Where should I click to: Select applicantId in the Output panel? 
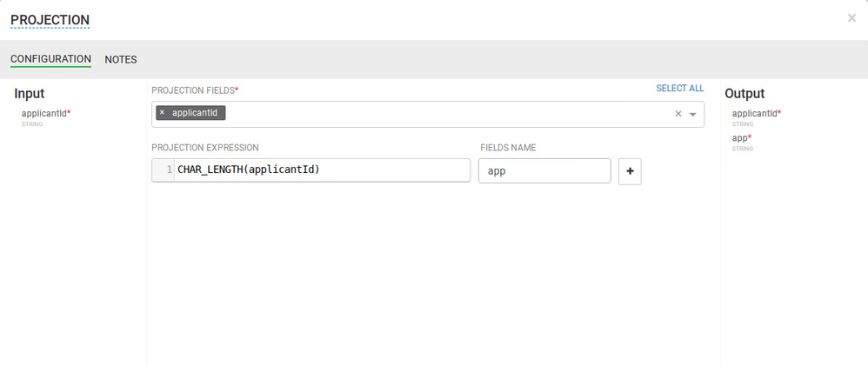click(755, 113)
